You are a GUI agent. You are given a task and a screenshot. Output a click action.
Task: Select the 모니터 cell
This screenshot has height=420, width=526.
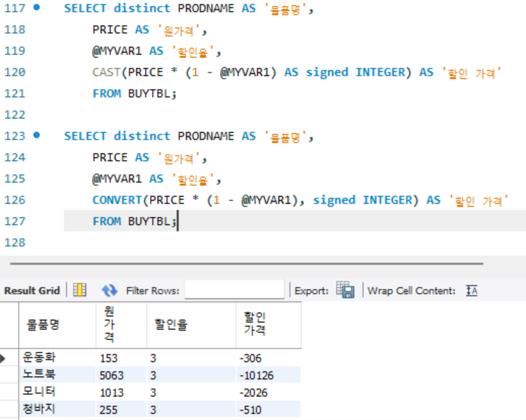pos(58,392)
